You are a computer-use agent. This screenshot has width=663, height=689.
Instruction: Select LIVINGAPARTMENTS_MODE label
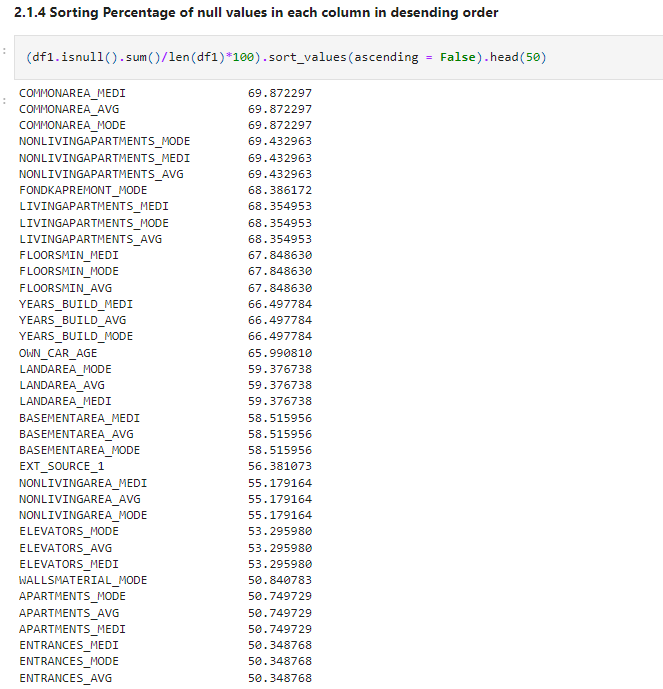point(94,223)
